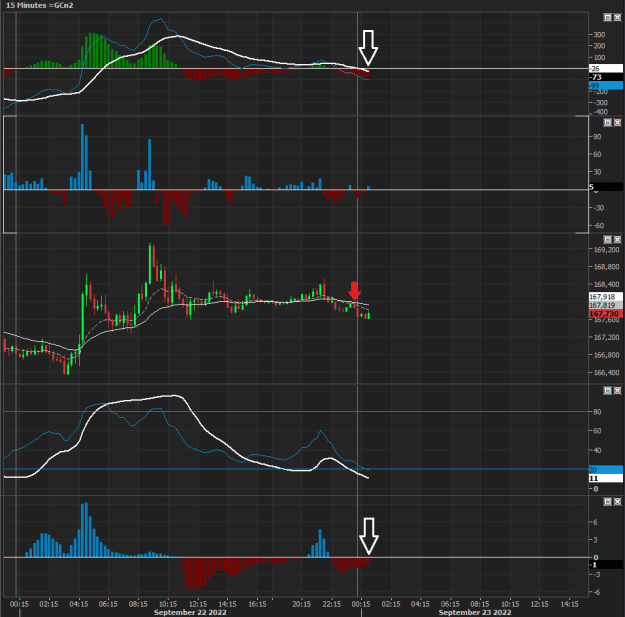Click the '15 Minutes =GCn2' chart title

pos(39,5)
